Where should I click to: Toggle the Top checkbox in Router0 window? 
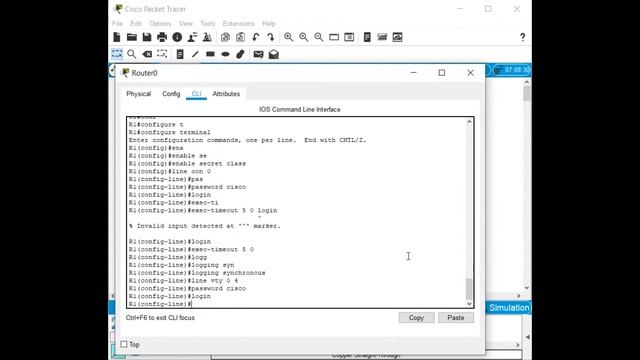[x=124, y=344]
